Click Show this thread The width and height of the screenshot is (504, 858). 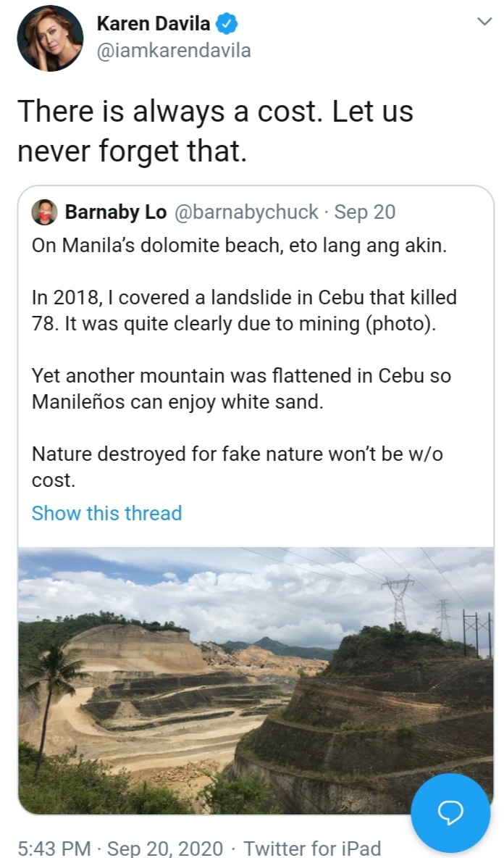pos(106,513)
